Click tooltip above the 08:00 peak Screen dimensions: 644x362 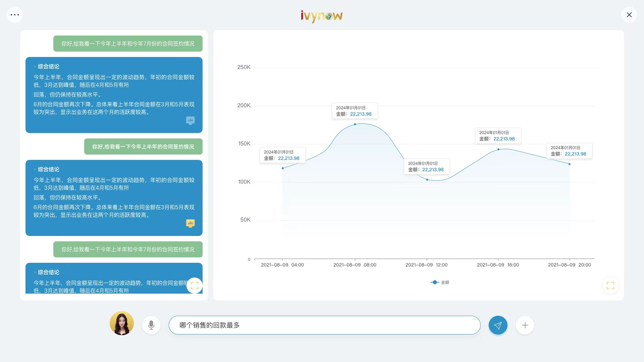point(355,111)
